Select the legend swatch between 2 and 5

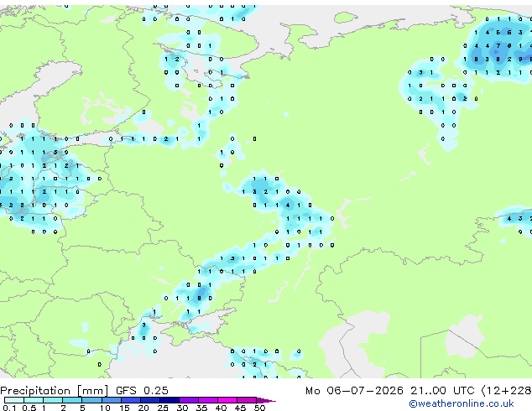(x=72, y=400)
